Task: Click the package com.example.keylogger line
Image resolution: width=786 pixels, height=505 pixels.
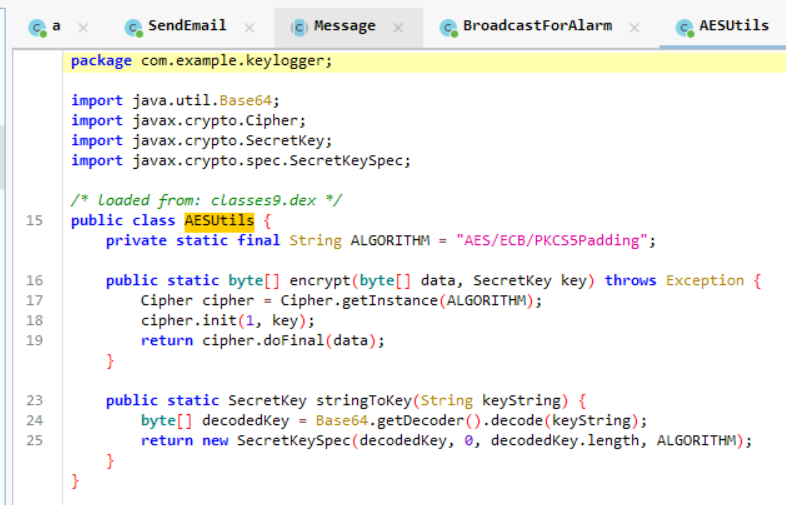Action: (202, 61)
